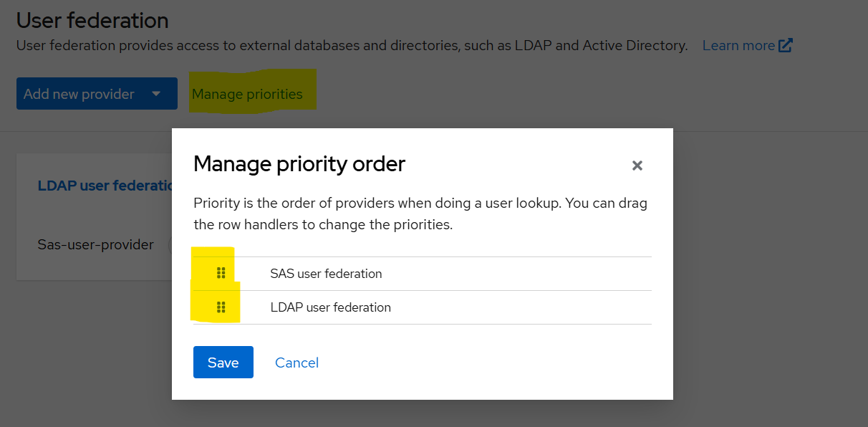Screen dimensions: 868x427
Task: Open the LDAP user federation card title
Action: (105, 186)
